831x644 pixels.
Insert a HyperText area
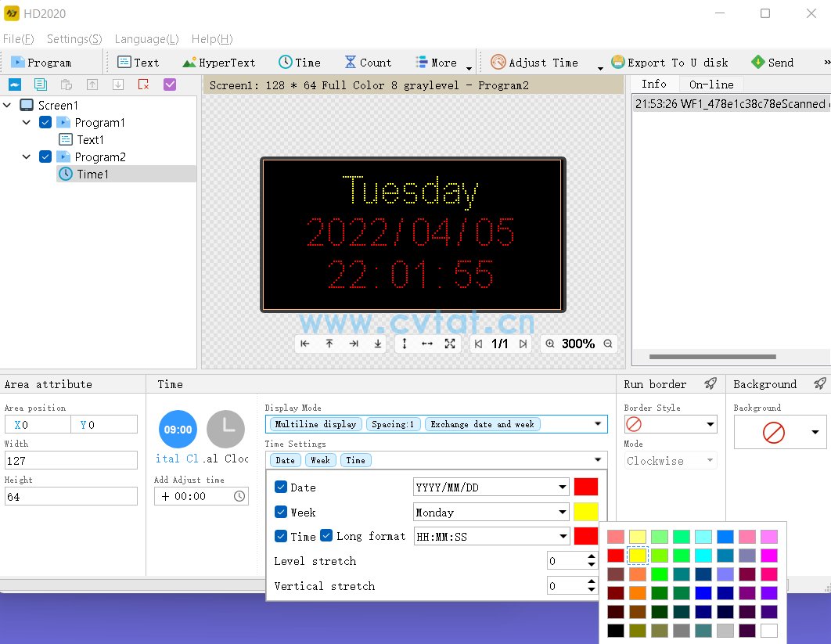(219, 63)
